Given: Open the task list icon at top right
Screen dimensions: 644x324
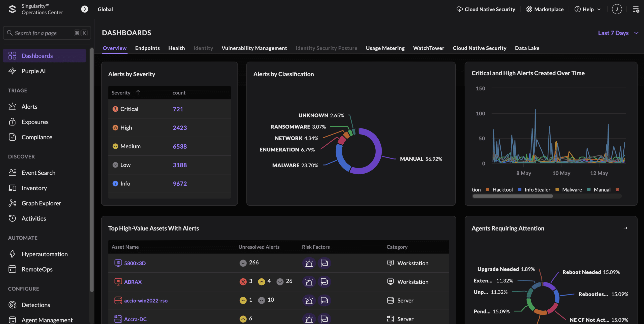Looking at the screenshot, I should [x=636, y=9].
